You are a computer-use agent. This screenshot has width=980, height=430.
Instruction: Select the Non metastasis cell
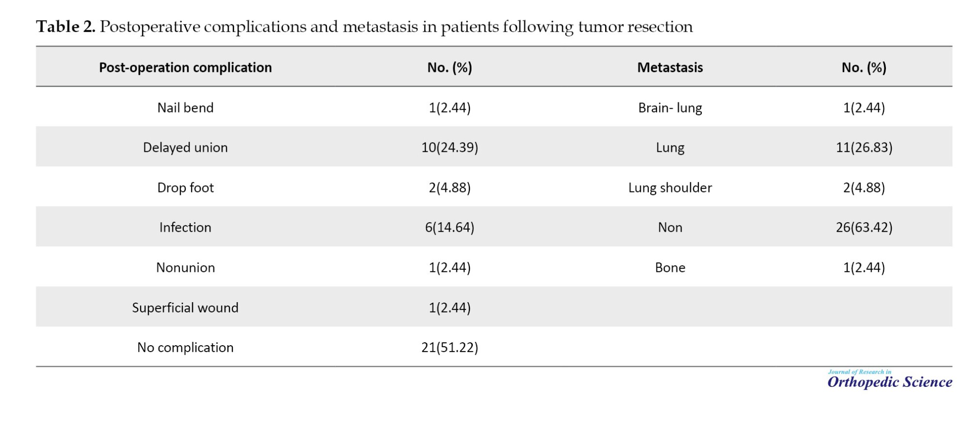[x=670, y=227]
